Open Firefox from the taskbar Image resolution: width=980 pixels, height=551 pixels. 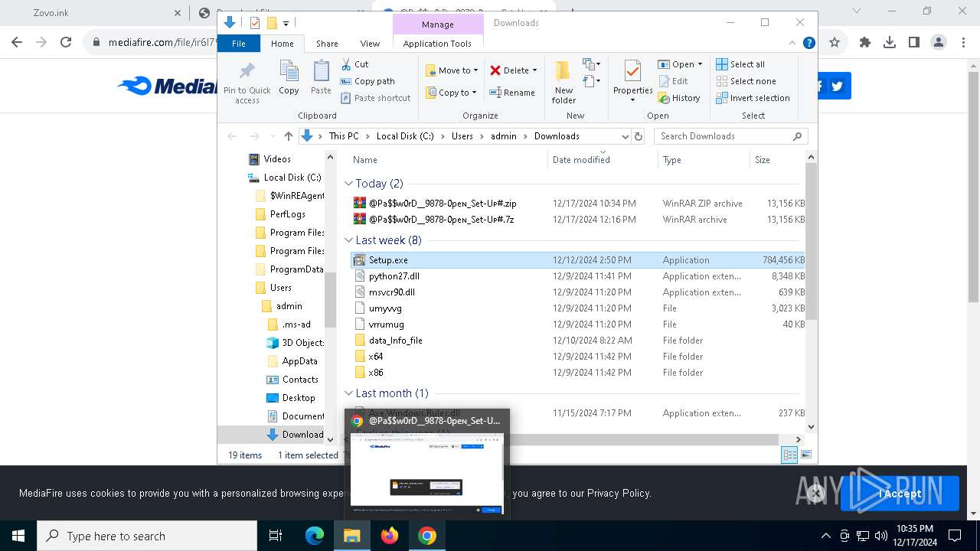tap(390, 536)
